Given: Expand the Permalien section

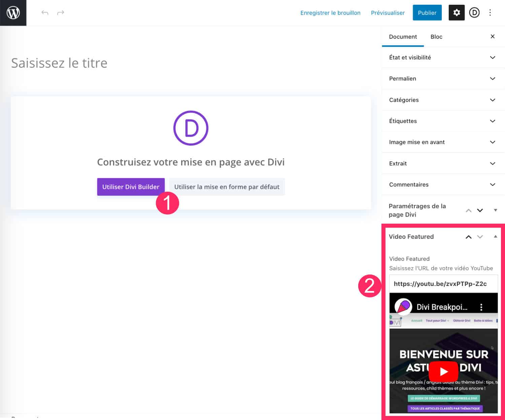Looking at the screenshot, I should coord(443,78).
